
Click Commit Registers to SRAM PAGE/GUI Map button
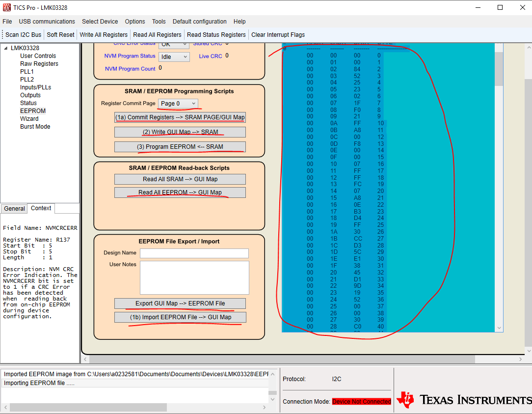pos(180,117)
